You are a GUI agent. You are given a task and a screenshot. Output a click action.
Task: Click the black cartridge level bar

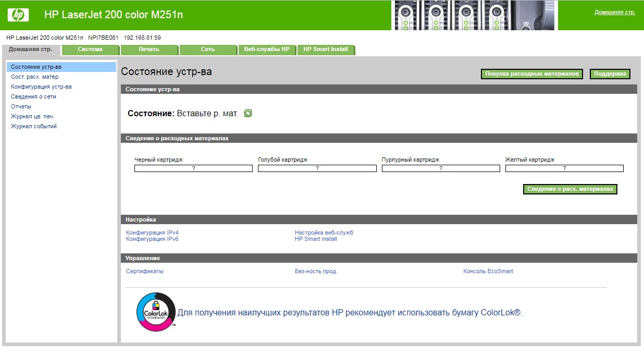coord(193,168)
